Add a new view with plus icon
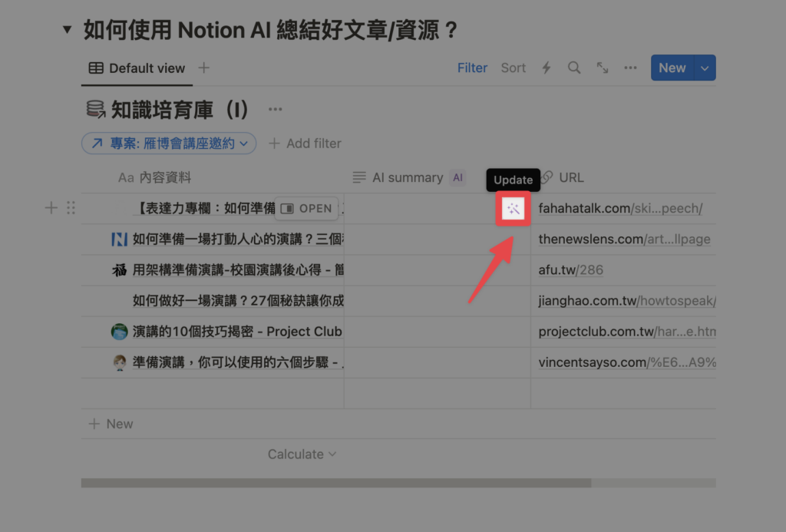Screen dimensions: 786x532 (x=203, y=68)
